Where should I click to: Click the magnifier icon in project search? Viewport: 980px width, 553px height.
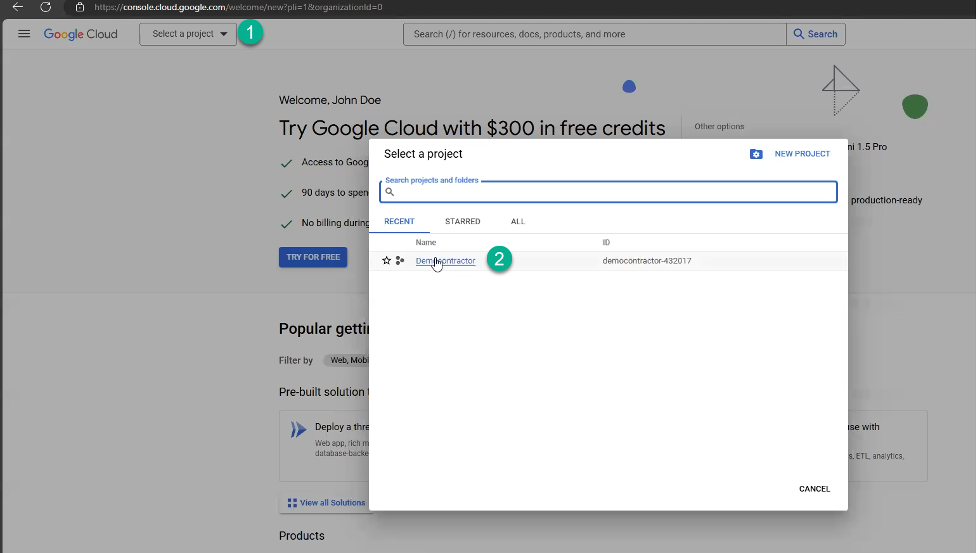point(390,192)
